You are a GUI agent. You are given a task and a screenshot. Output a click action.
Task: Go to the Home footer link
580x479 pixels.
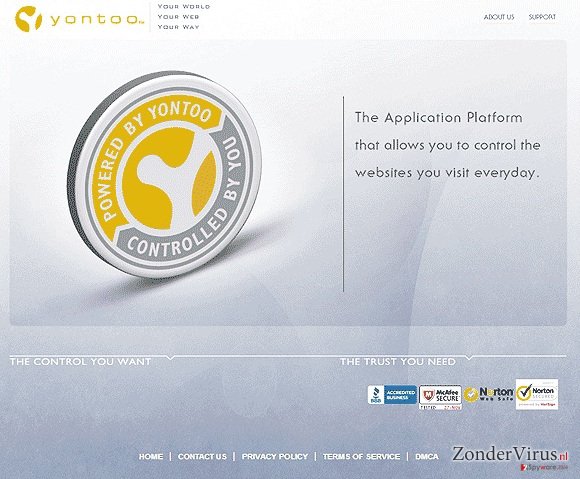151,456
